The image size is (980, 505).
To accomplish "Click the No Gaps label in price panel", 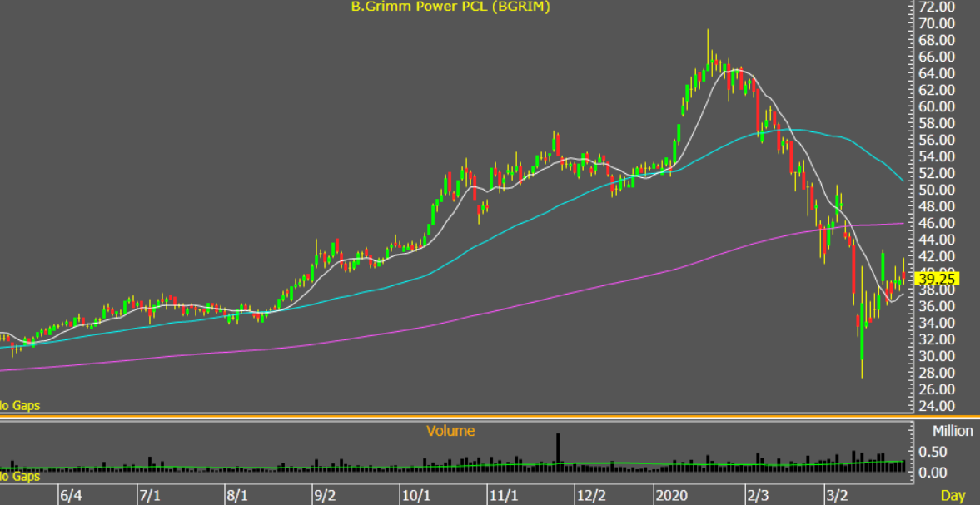I will [20, 406].
